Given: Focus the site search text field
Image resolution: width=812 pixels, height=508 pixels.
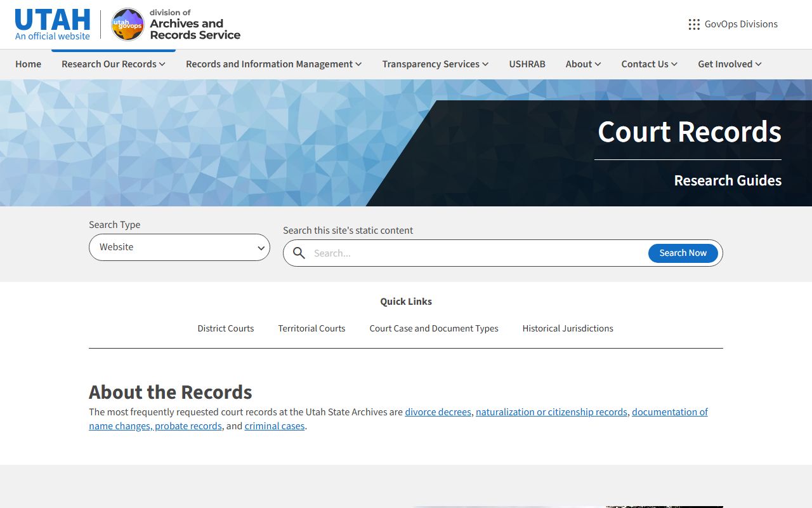Looking at the screenshot, I should 476,253.
